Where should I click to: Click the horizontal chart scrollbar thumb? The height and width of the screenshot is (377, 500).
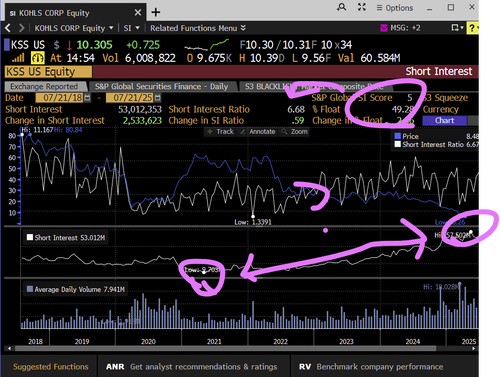tap(226, 348)
